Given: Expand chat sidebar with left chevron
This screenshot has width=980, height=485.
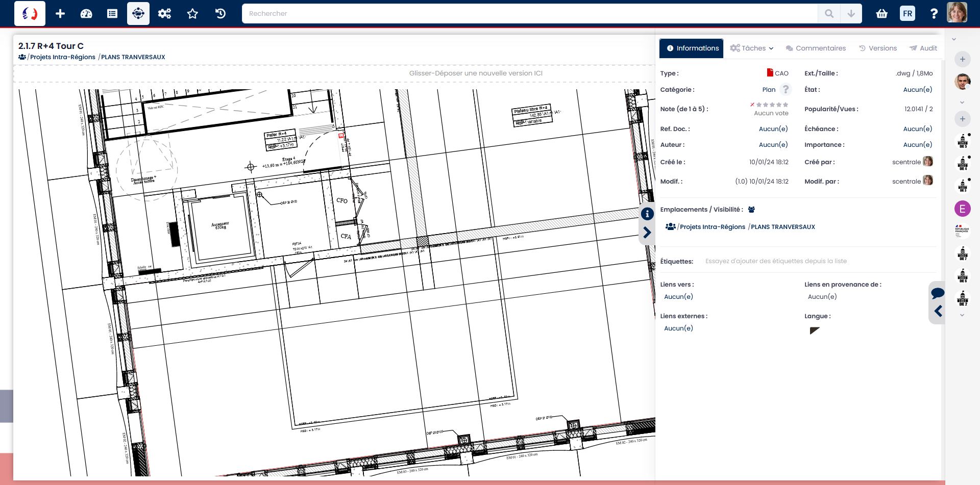Looking at the screenshot, I should [938, 311].
